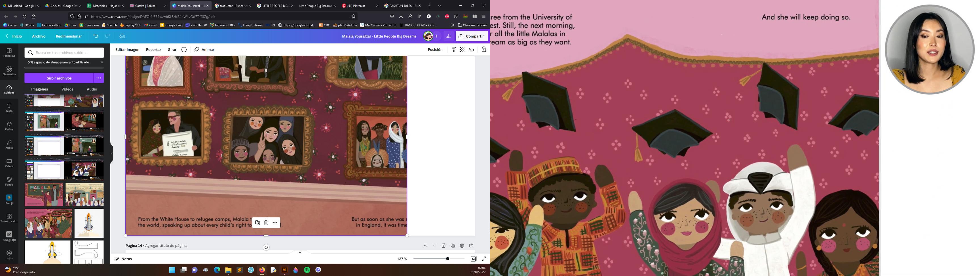Open the Plantillas sidebar panel
The image size is (980, 276).
9,53
